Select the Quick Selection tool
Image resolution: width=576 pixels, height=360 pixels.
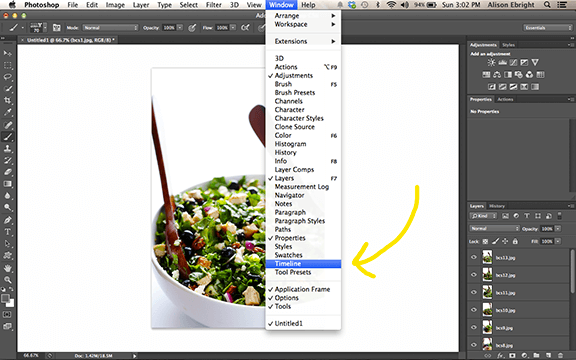[x=7, y=89]
